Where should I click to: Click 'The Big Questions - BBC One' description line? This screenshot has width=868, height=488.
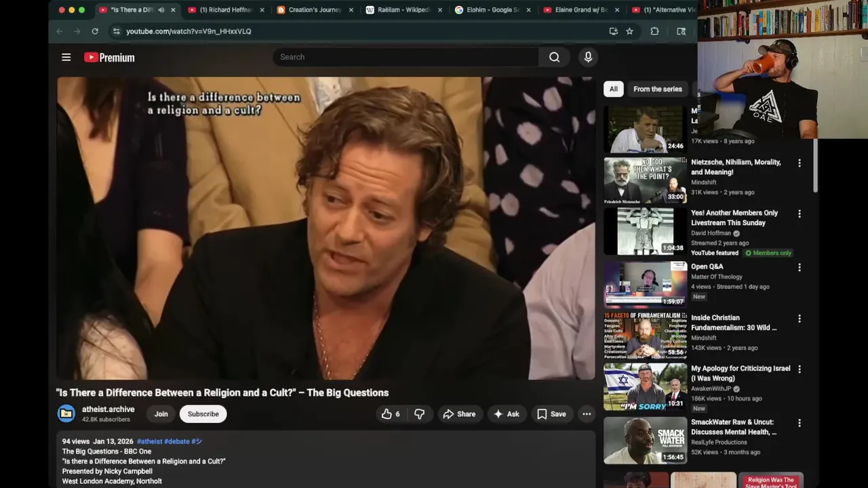(106, 451)
